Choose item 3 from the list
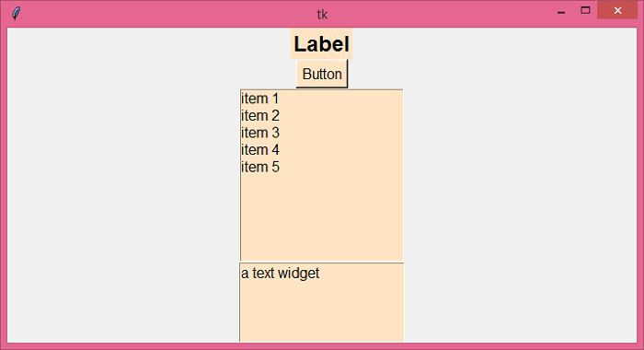The image size is (644, 350). pos(322,134)
